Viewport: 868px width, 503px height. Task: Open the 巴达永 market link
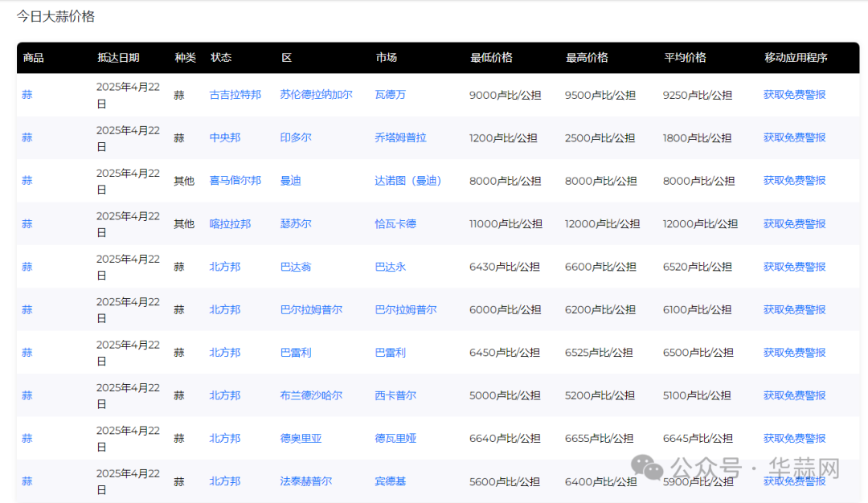coord(391,267)
